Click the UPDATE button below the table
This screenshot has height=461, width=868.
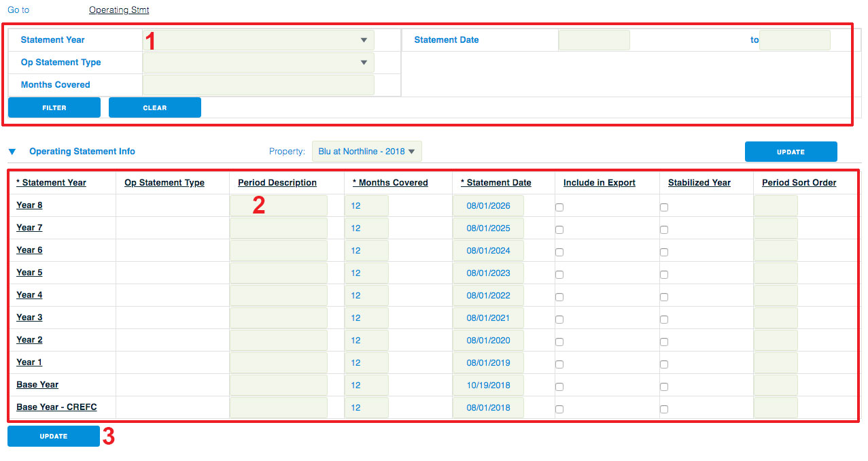click(x=54, y=436)
